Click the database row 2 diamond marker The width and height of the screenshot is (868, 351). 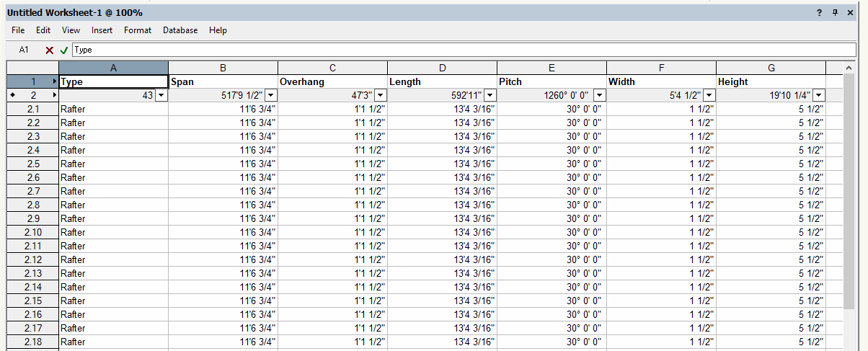click(12, 95)
